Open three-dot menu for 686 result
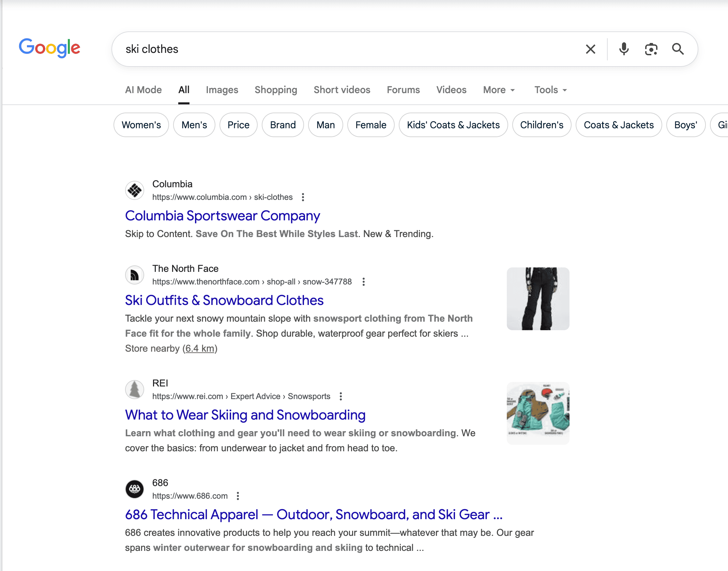This screenshot has height=571, width=728. (238, 496)
